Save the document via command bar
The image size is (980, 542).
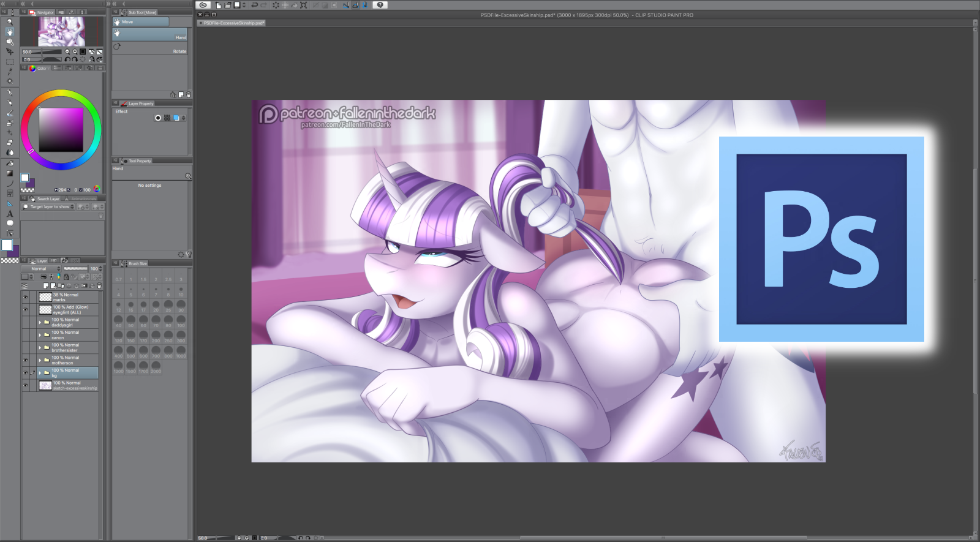click(x=236, y=5)
